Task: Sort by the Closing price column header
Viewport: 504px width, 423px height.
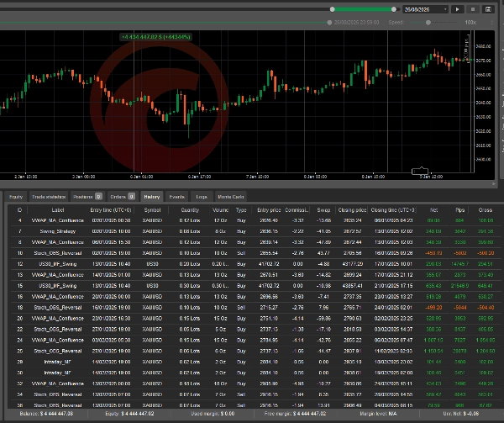Action: click(x=352, y=209)
